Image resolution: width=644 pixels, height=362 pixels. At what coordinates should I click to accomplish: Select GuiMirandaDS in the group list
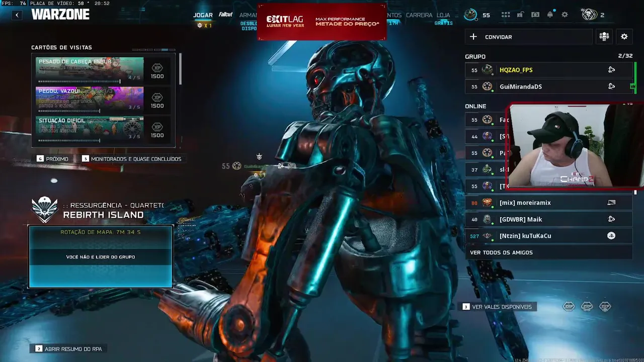pyautogui.click(x=548, y=86)
